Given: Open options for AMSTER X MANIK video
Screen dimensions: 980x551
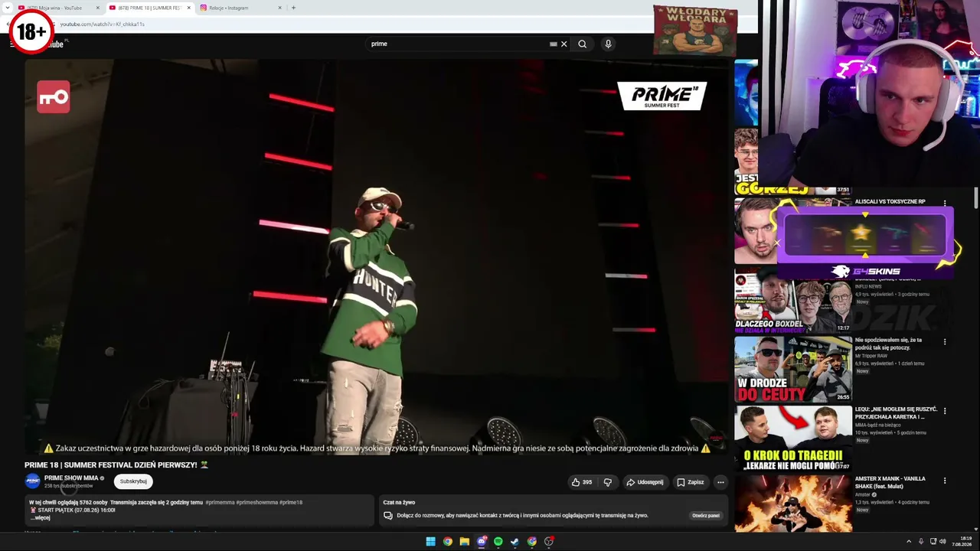Looking at the screenshot, I should pyautogui.click(x=945, y=481).
